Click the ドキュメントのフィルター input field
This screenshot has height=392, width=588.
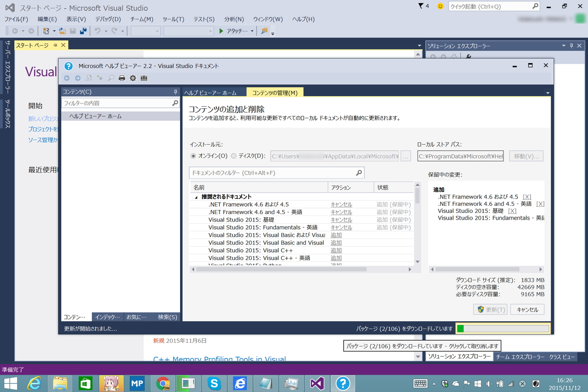(x=271, y=172)
